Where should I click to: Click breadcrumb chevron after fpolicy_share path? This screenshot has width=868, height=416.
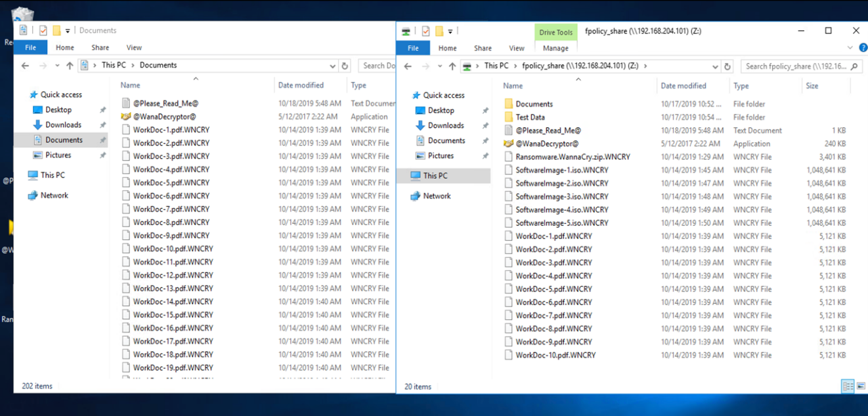click(645, 66)
